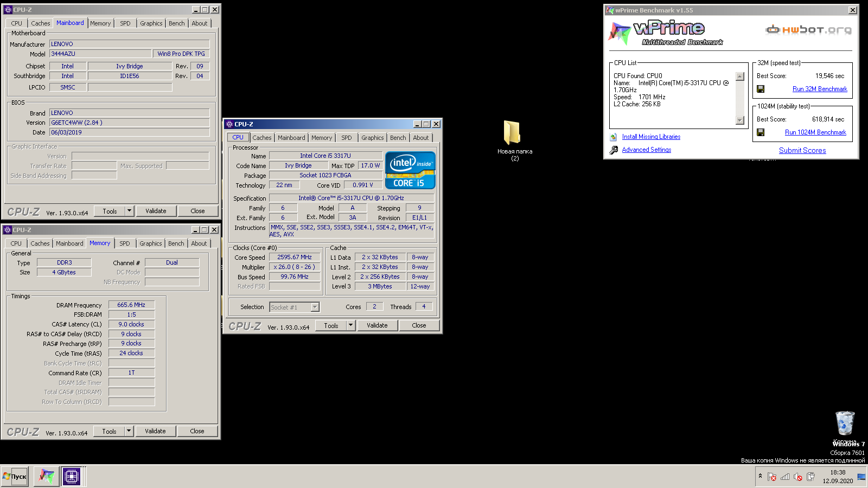Click the wPrime logo graphic
This screenshot has width=868, height=488.
coord(666,34)
